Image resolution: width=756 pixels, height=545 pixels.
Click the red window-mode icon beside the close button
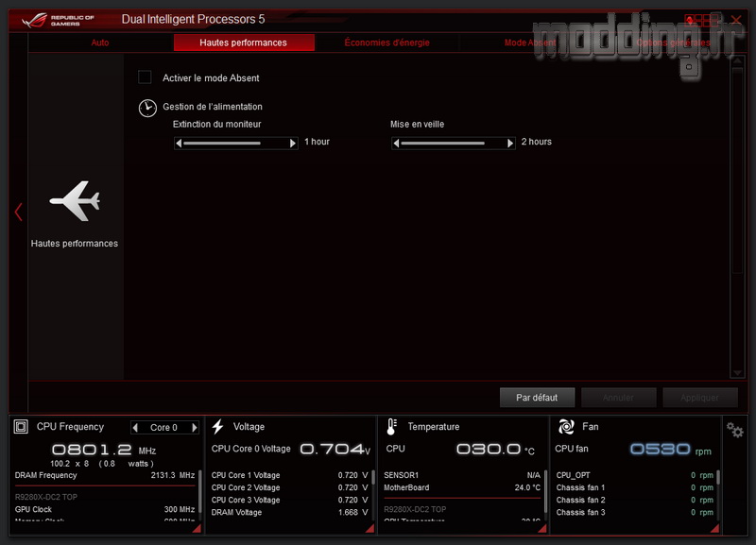(702, 20)
